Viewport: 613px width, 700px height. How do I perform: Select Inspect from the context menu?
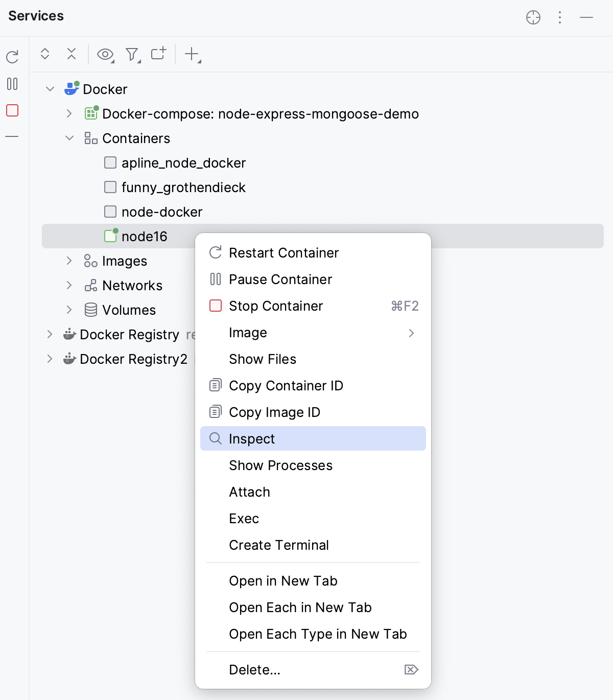[252, 438]
